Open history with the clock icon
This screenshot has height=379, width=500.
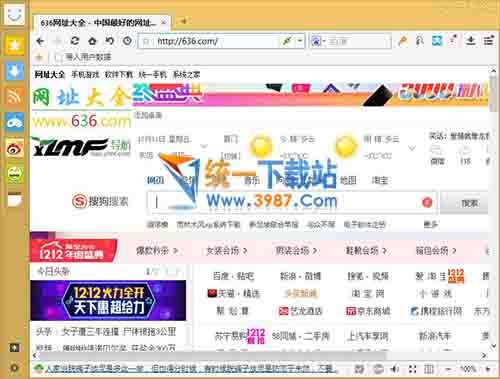(x=127, y=41)
